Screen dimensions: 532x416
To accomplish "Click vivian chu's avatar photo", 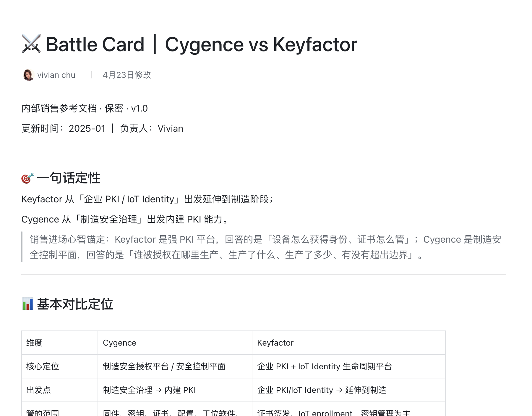I will point(28,75).
